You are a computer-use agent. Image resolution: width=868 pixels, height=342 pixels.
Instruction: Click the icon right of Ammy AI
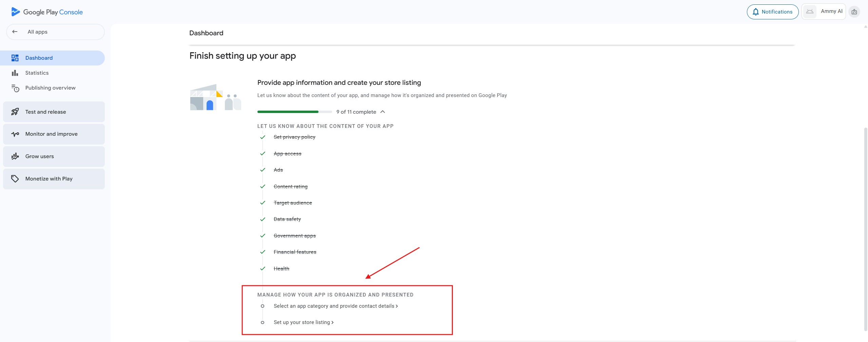(854, 12)
